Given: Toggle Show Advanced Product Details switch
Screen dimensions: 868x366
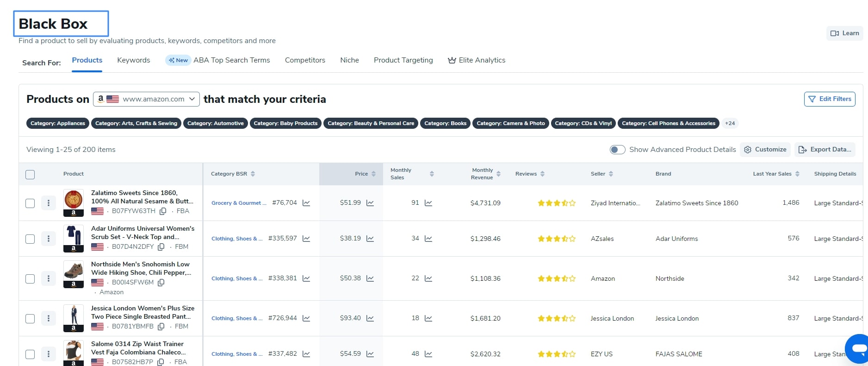Looking at the screenshot, I should pyautogui.click(x=617, y=150).
